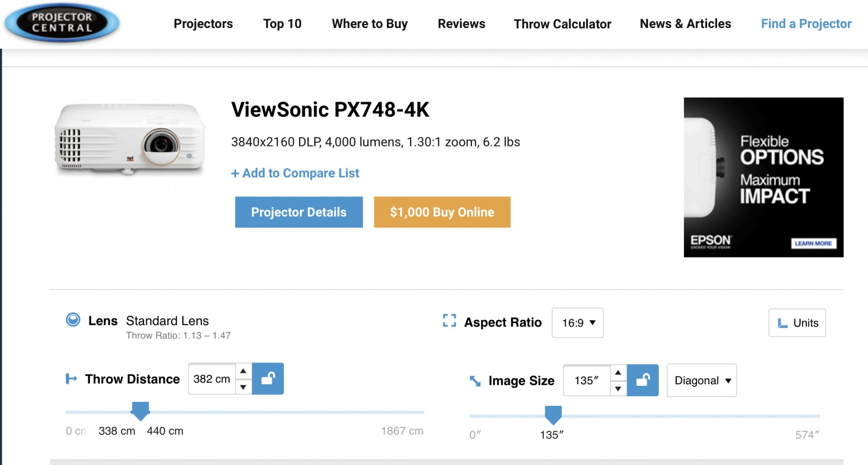
Task: Click the Units button
Action: pyautogui.click(x=797, y=323)
